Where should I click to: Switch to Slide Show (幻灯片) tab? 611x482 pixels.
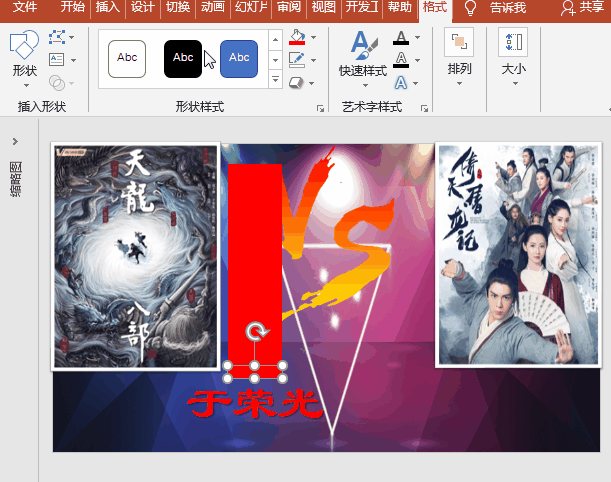pyautogui.click(x=251, y=7)
